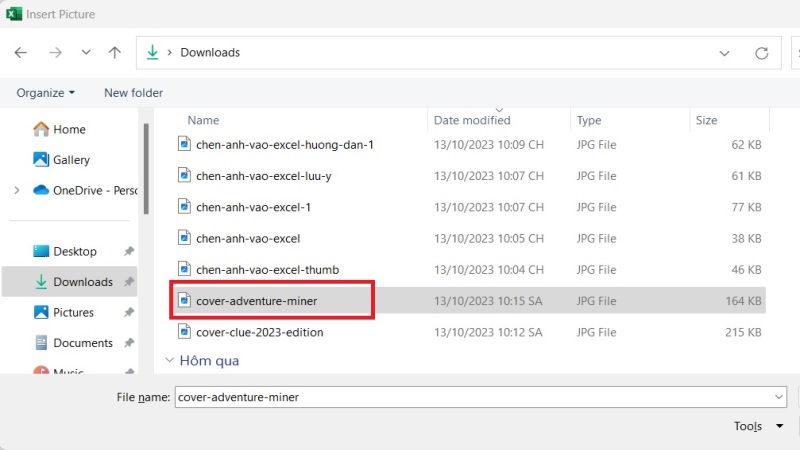Select file chen-anh-vao-excel-1

[253, 207]
